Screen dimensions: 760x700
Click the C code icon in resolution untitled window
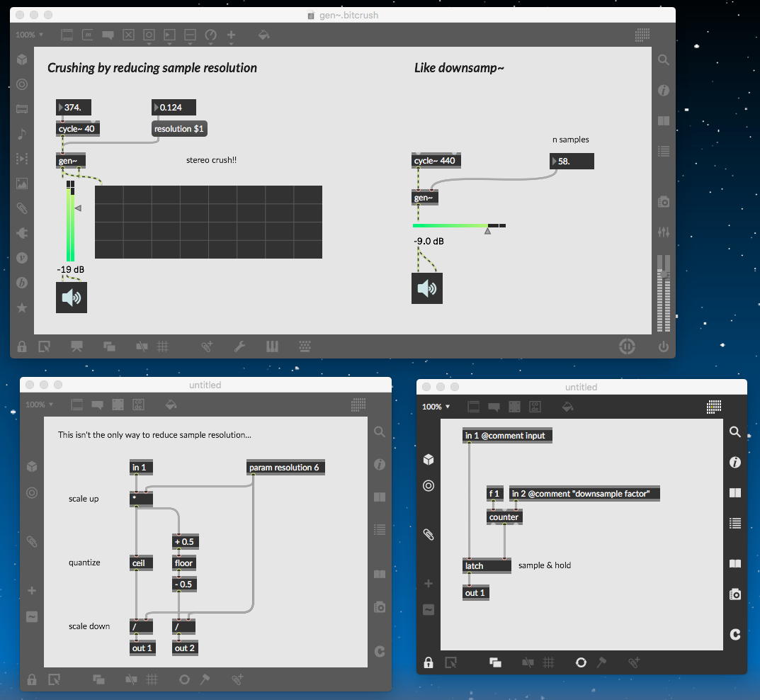click(x=380, y=651)
